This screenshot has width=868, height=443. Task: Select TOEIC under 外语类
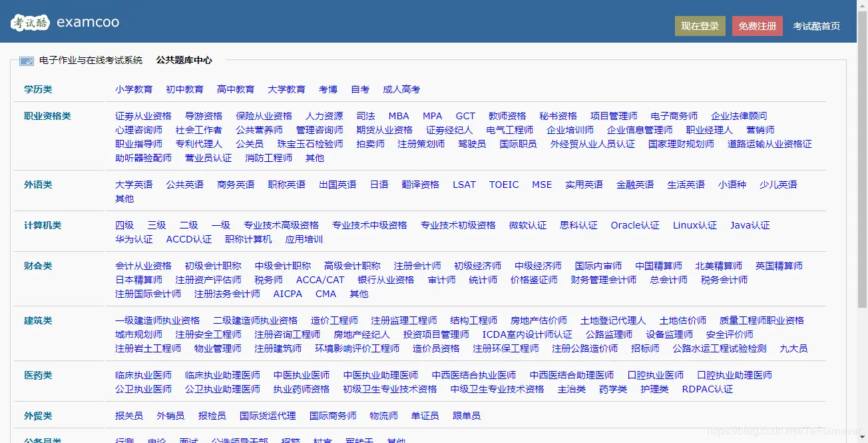(x=504, y=184)
